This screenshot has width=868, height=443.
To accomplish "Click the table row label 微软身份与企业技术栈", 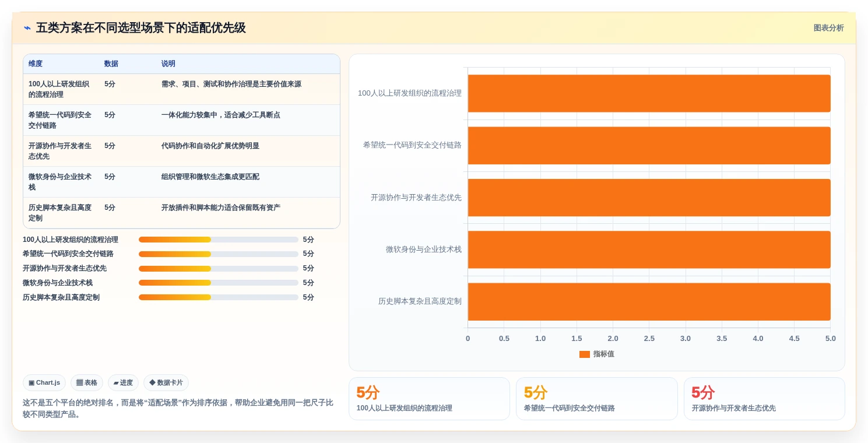I will 60,182.
